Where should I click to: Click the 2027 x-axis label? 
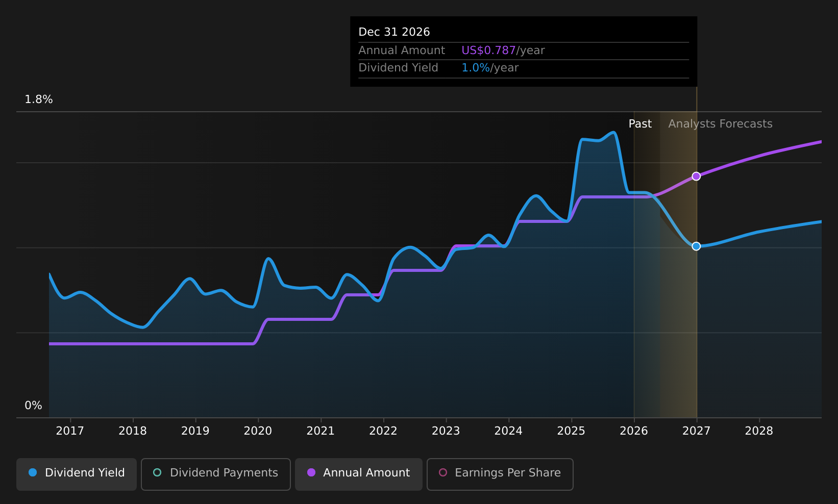point(697,431)
